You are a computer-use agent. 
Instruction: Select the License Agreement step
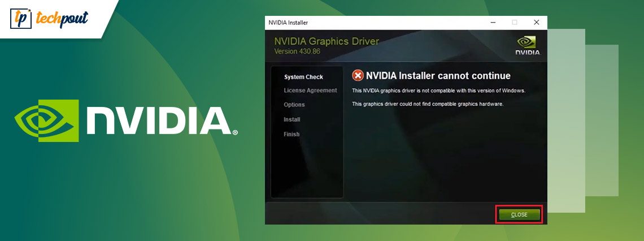pos(310,91)
